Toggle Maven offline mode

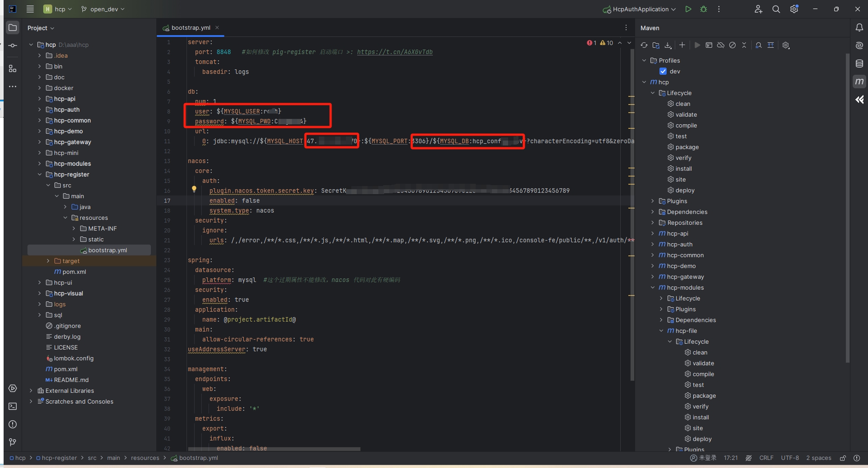(x=721, y=45)
